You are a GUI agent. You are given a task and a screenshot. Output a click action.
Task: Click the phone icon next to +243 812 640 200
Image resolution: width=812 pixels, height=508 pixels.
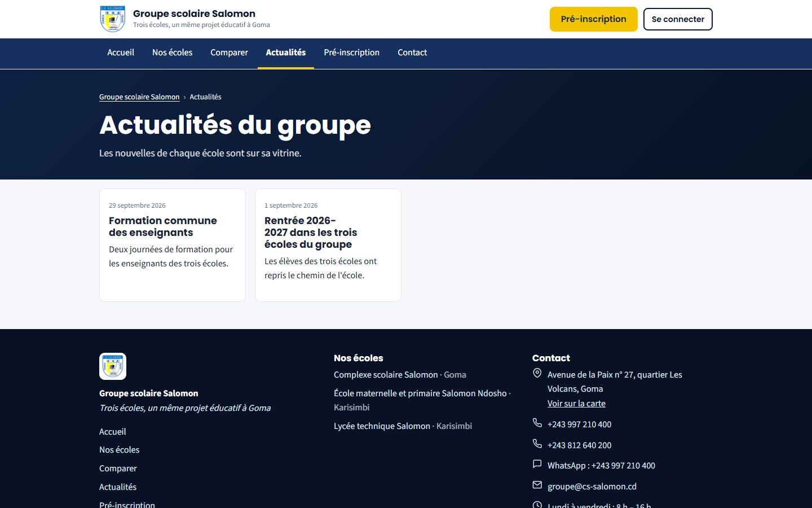(537, 444)
